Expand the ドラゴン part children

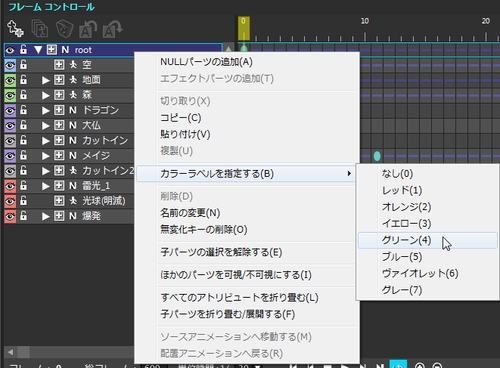coord(46,110)
